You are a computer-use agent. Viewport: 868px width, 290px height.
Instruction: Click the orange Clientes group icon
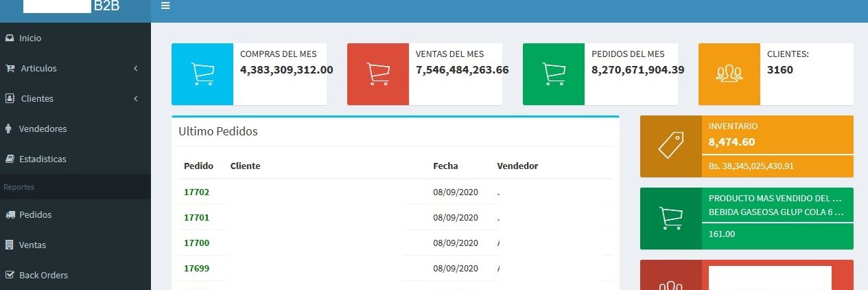[x=729, y=74]
